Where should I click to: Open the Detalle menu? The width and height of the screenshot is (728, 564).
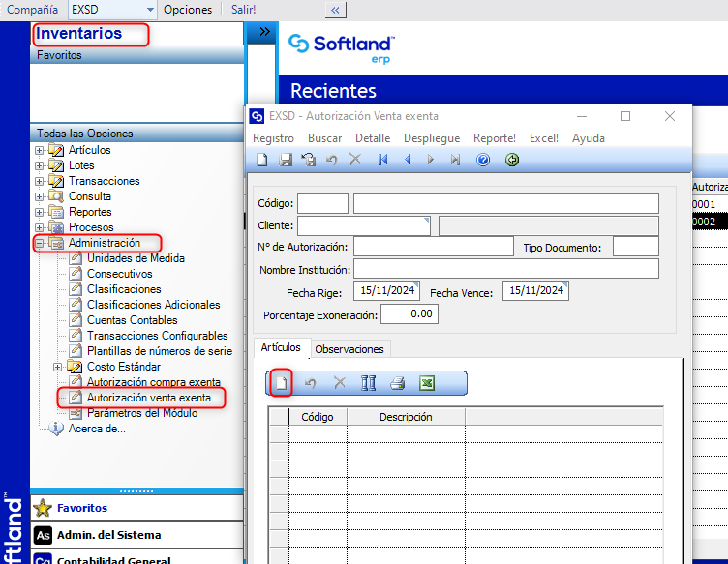373,138
